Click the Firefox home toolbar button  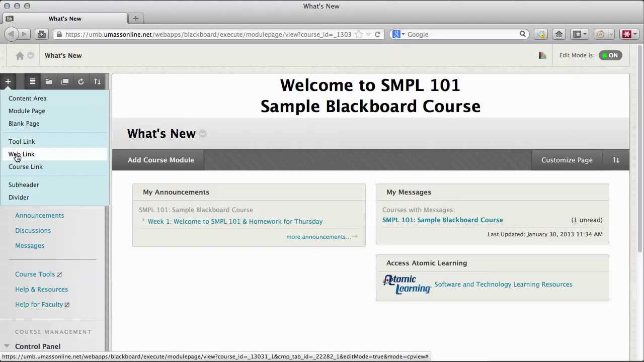pos(559,34)
